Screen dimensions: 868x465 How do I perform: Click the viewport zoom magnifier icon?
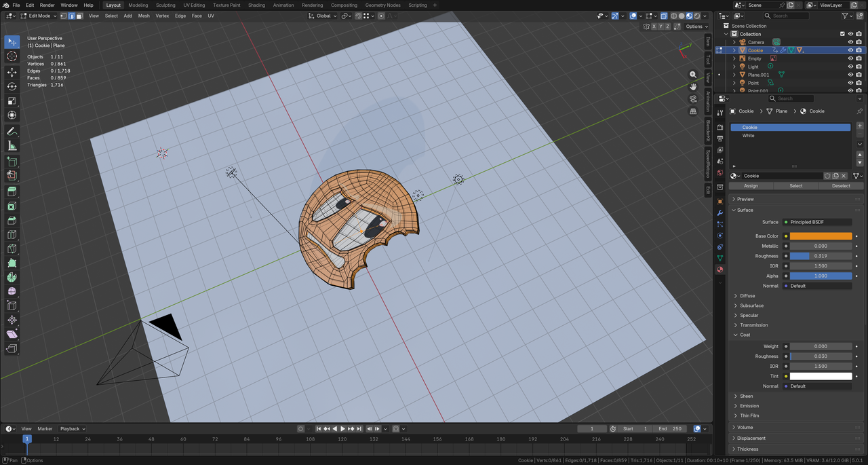693,75
